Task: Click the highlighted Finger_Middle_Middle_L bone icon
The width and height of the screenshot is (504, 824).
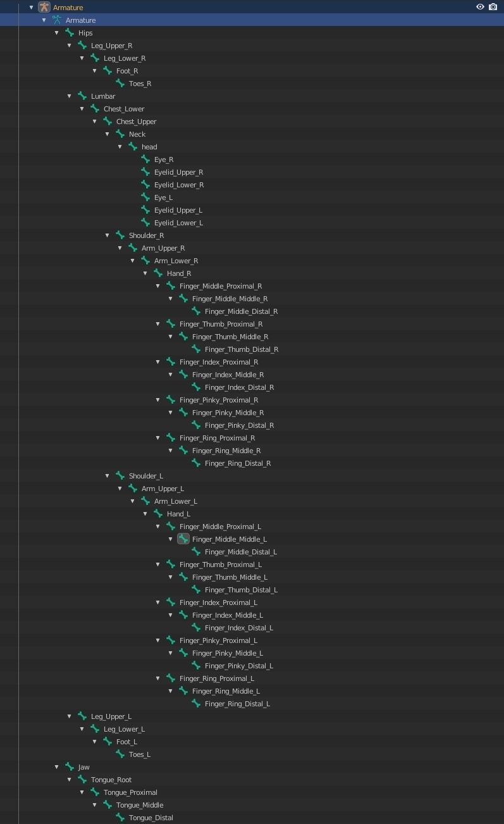Action: [x=183, y=539]
